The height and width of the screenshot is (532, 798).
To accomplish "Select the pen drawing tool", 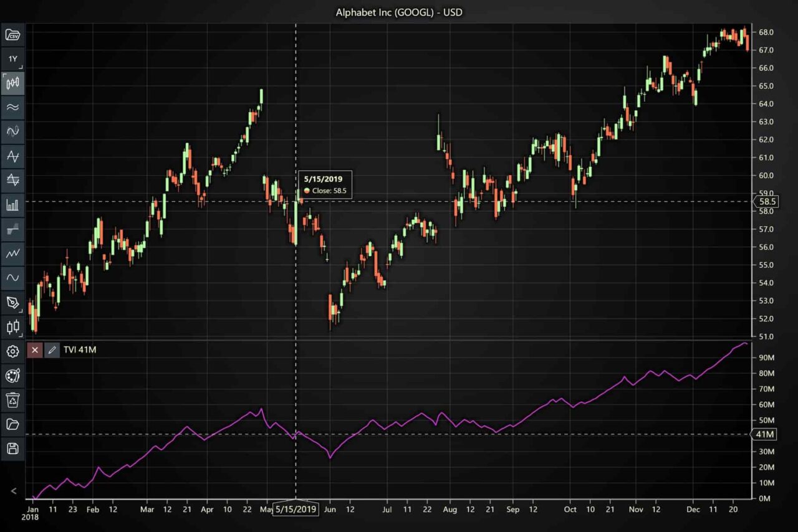I will (x=12, y=302).
